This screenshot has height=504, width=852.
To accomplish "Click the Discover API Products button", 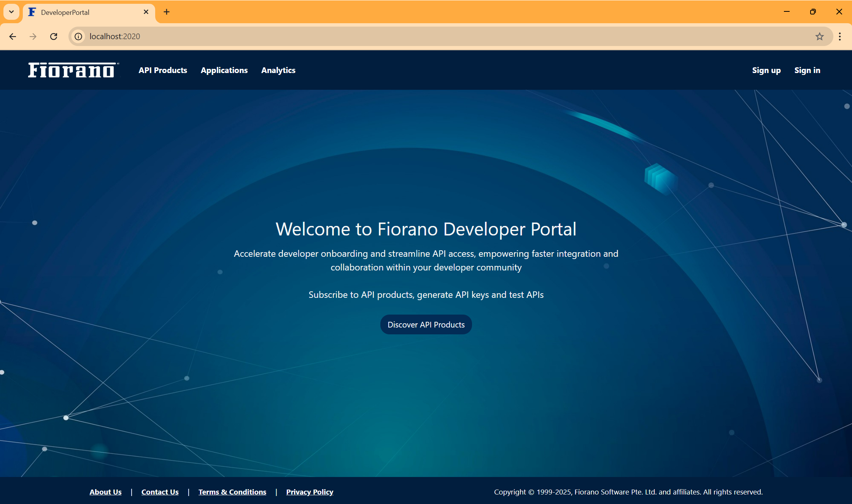I will (426, 324).
